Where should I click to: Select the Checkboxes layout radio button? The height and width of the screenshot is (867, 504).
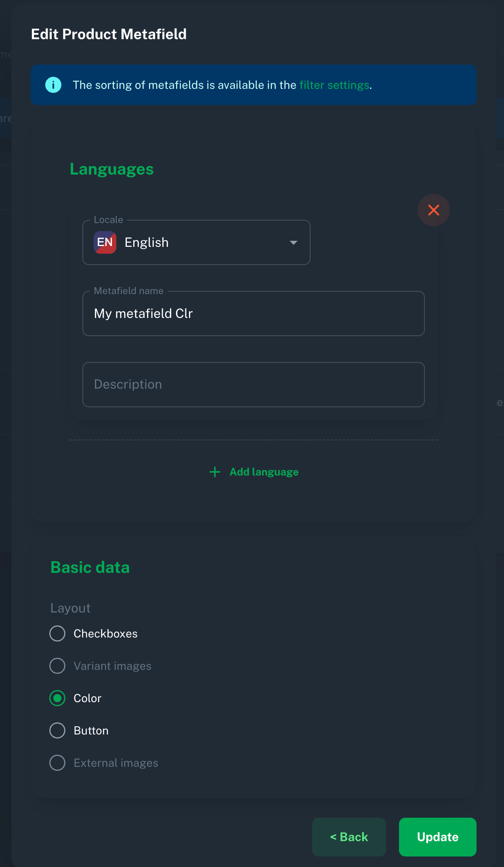click(57, 633)
